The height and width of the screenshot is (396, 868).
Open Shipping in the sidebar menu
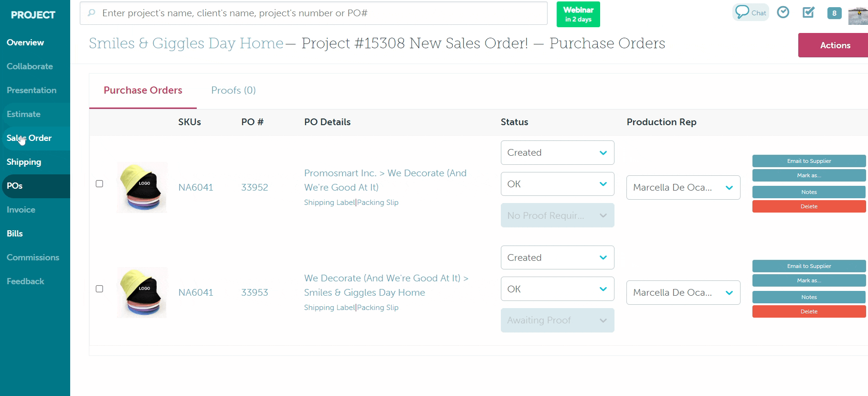tap(24, 162)
